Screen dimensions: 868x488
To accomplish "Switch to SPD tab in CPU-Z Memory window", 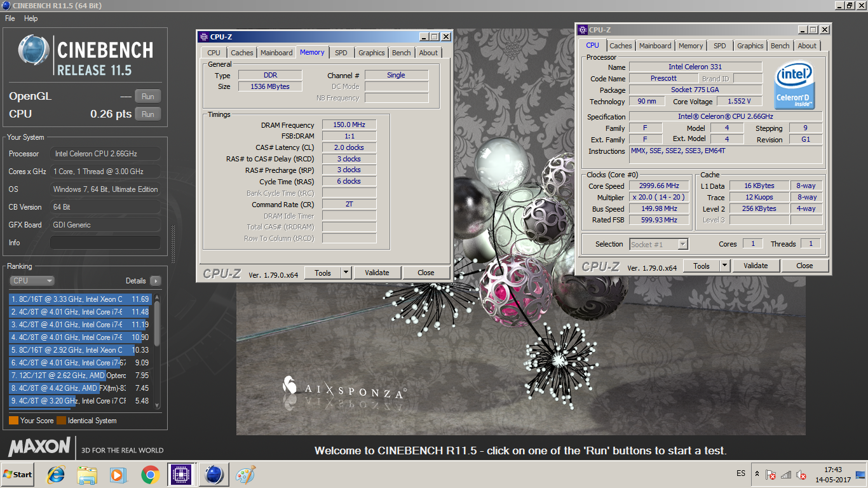I will click(341, 53).
